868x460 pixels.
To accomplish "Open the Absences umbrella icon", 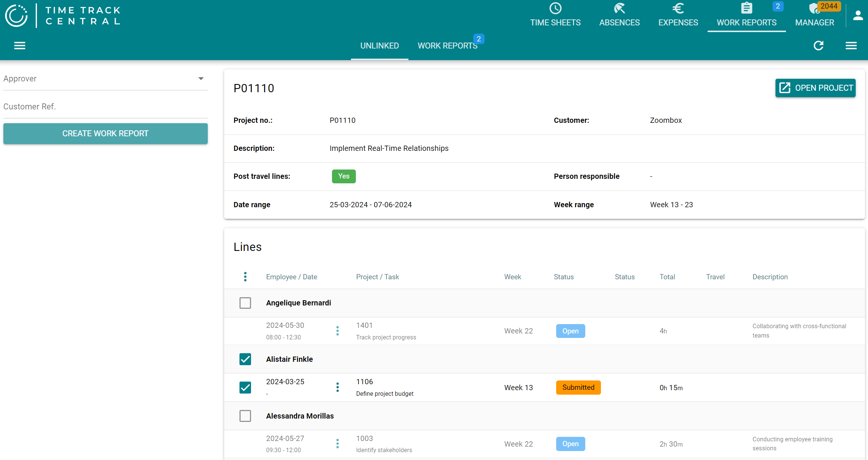I will point(620,8).
